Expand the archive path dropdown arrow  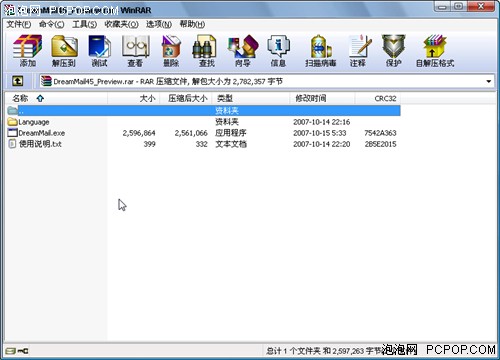489,81
